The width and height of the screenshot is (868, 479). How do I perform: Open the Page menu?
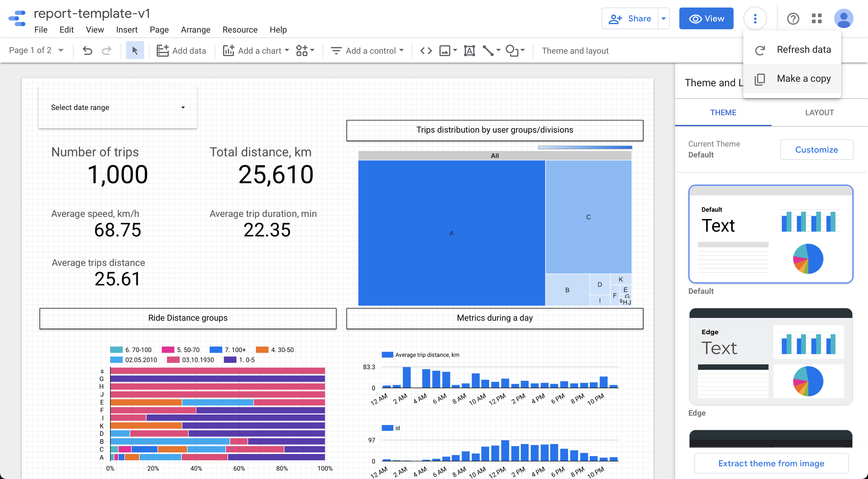click(159, 30)
